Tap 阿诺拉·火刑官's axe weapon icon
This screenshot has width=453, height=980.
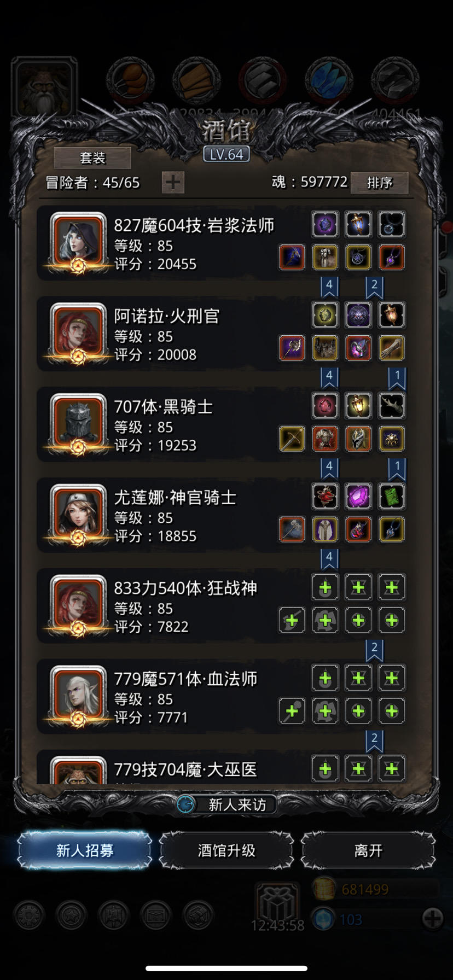[x=292, y=348]
